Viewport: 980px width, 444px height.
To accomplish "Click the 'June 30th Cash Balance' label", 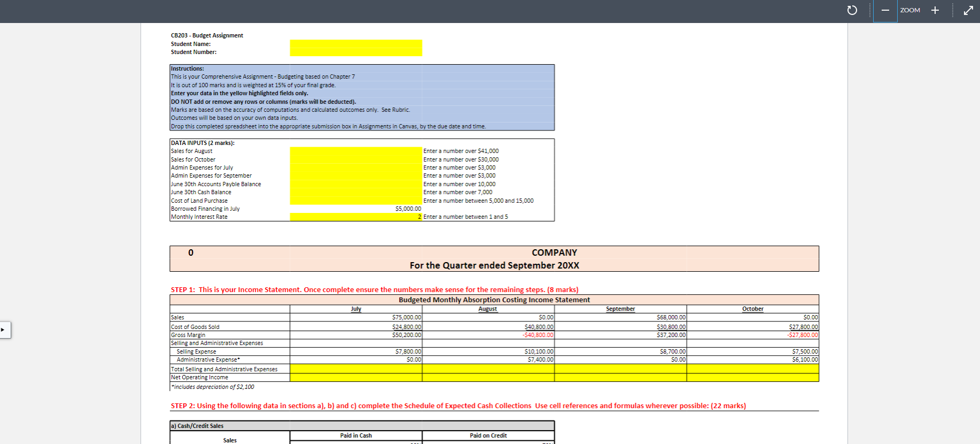I will [201, 192].
